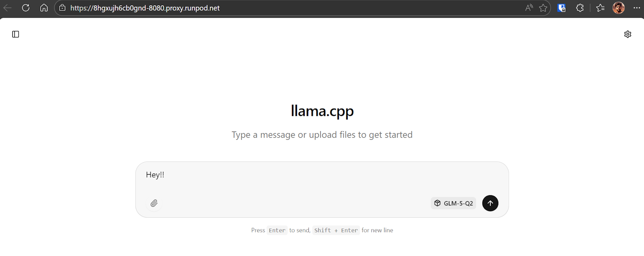Click the browser extensions puzzle icon
644x256 pixels.
point(580,8)
